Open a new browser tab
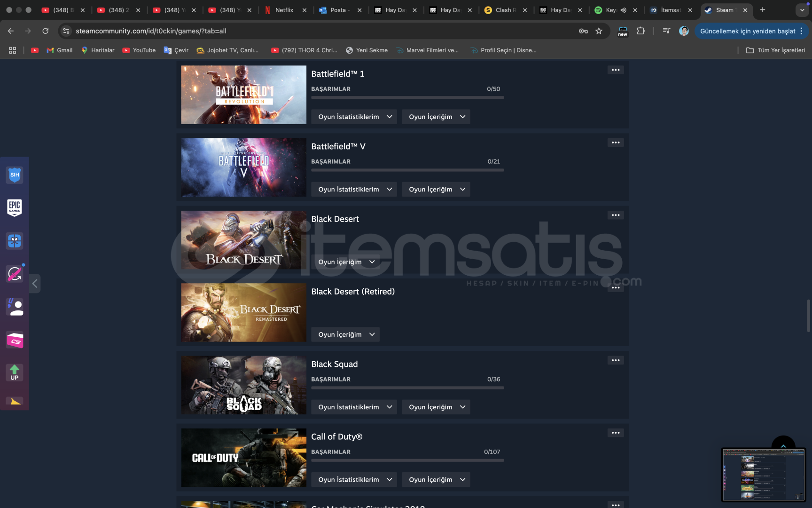 coord(763,10)
